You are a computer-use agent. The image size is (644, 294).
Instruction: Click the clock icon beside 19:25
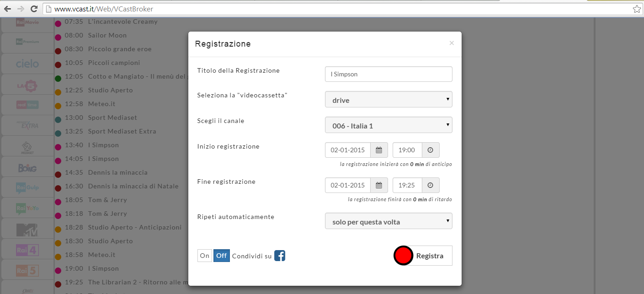[x=431, y=185]
